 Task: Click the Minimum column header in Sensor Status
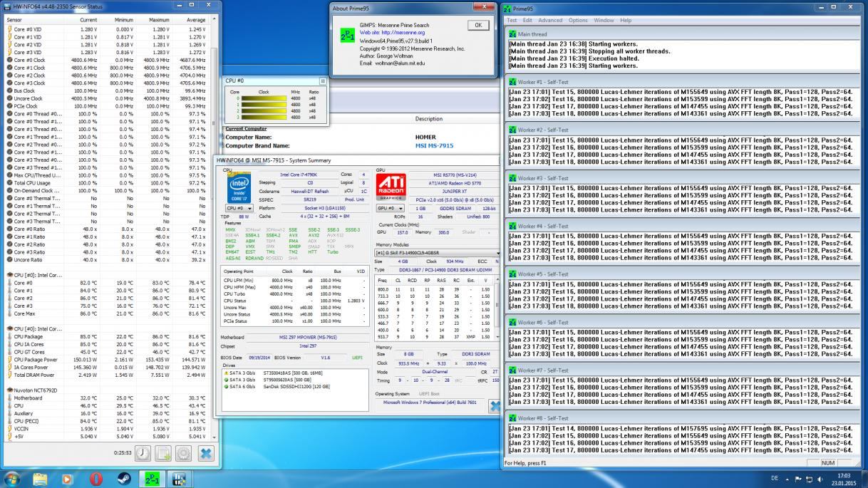coord(123,20)
